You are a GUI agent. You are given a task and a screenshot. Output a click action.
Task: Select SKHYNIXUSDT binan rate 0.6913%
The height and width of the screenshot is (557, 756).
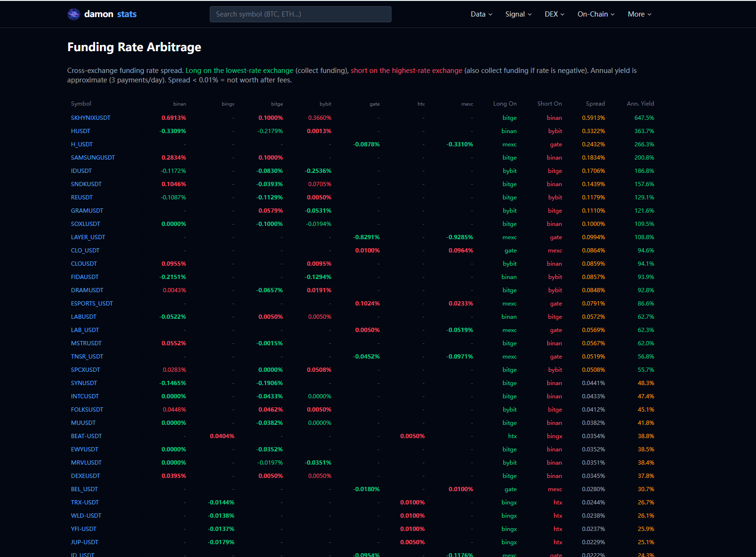(x=174, y=118)
